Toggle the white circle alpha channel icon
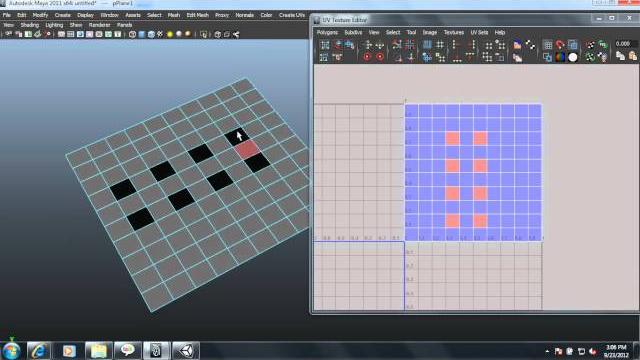The image size is (640, 360). click(573, 57)
